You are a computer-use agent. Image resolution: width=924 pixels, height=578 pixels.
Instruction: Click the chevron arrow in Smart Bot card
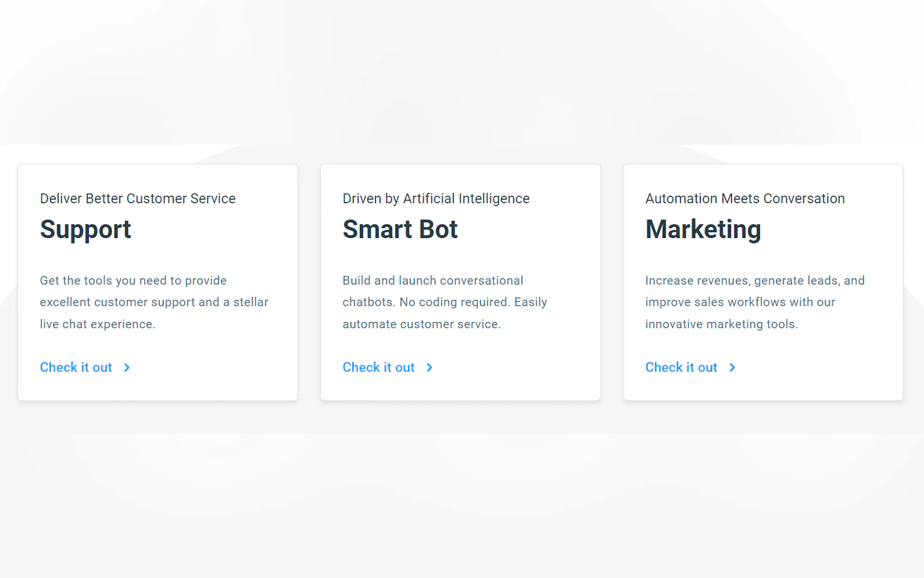click(429, 367)
